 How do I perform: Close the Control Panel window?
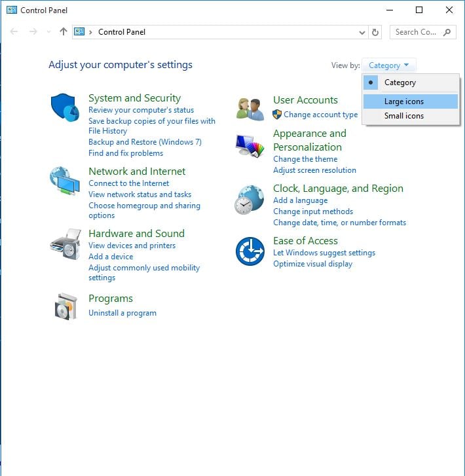pyautogui.click(x=449, y=10)
